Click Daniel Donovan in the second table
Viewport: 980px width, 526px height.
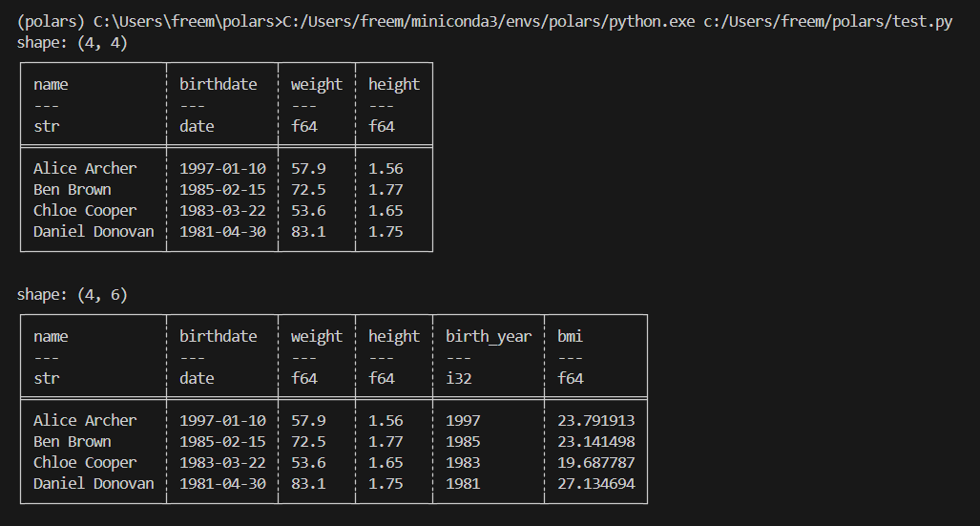click(x=94, y=483)
